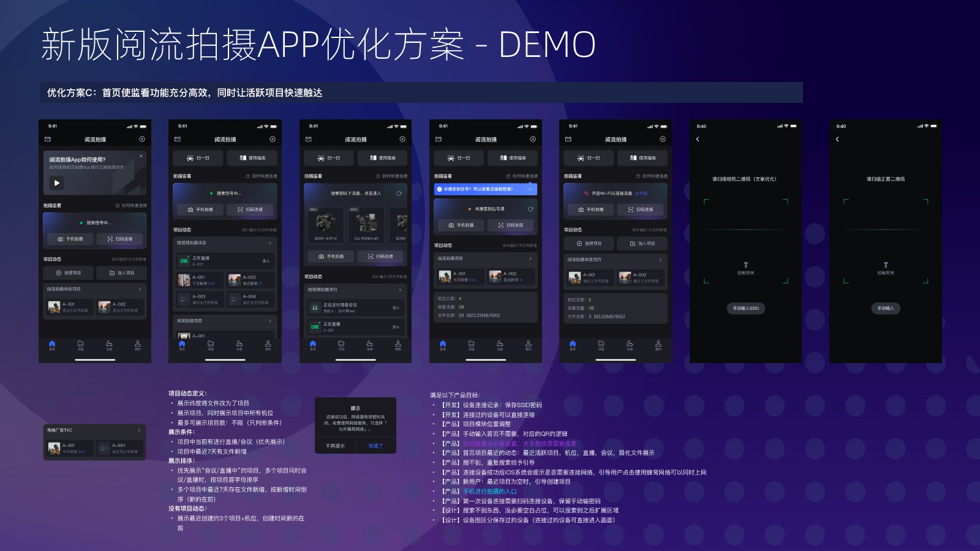Go back from the 请扫描相机二维码 screen
This screenshot has height=551, width=980.
(698, 140)
